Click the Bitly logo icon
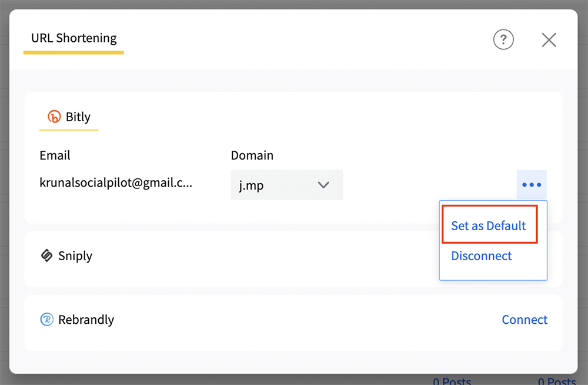Viewport: 588px width, 385px height. pos(54,117)
